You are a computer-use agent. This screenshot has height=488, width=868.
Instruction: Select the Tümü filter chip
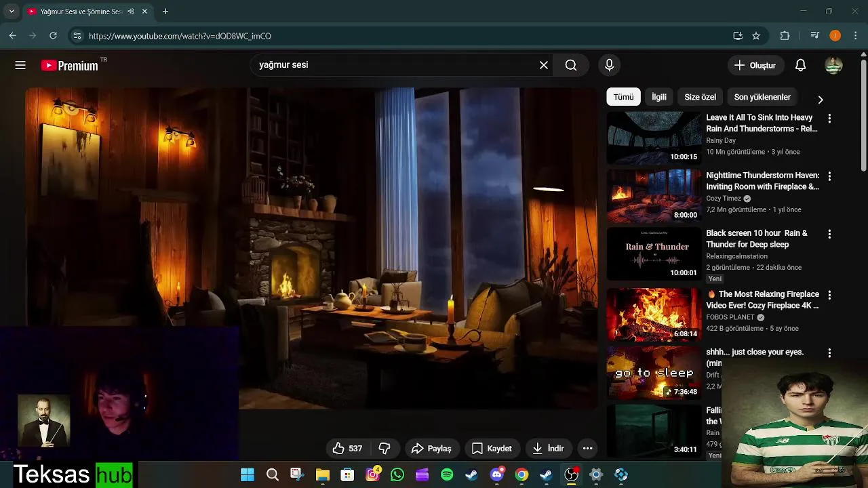click(x=623, y=97)
